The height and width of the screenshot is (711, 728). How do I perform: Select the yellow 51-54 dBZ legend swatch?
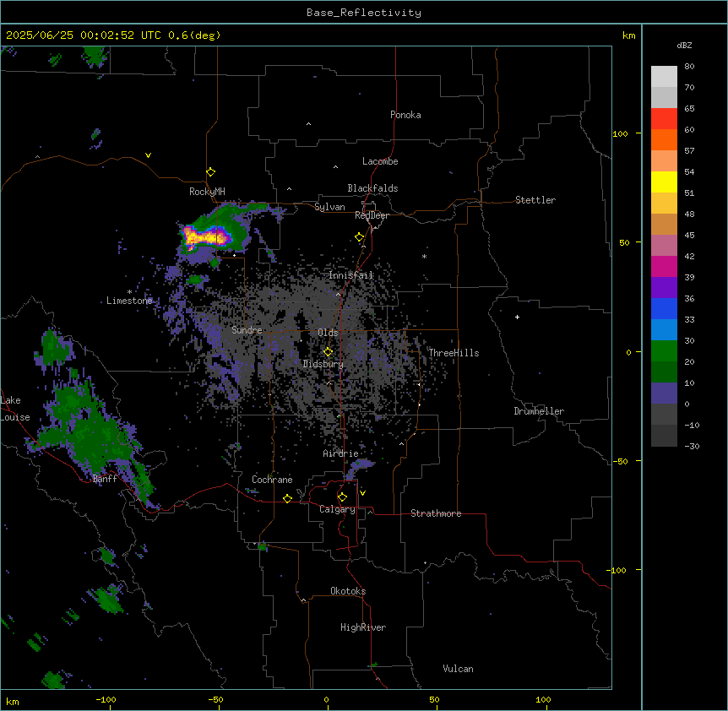pyautogui.click(x=664, y=182)
